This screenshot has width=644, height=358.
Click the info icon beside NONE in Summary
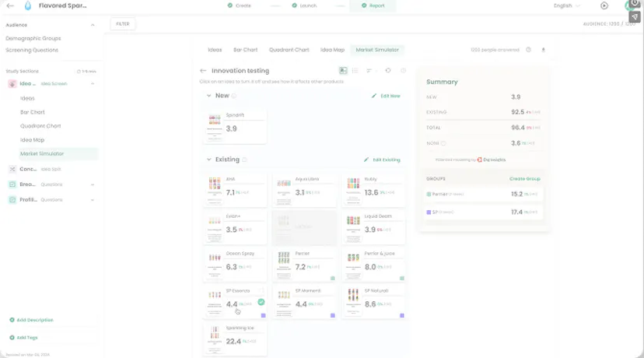coord(443,143)
